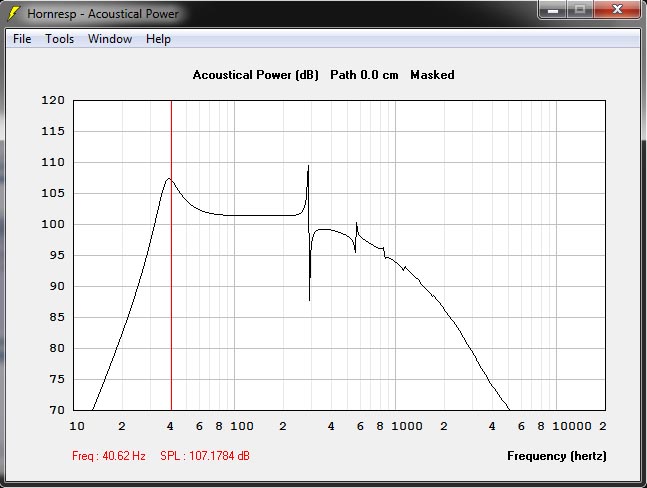Click the 'Frequency (hertz)' axis label
This screenshot has width=647, height=488.
557,456
